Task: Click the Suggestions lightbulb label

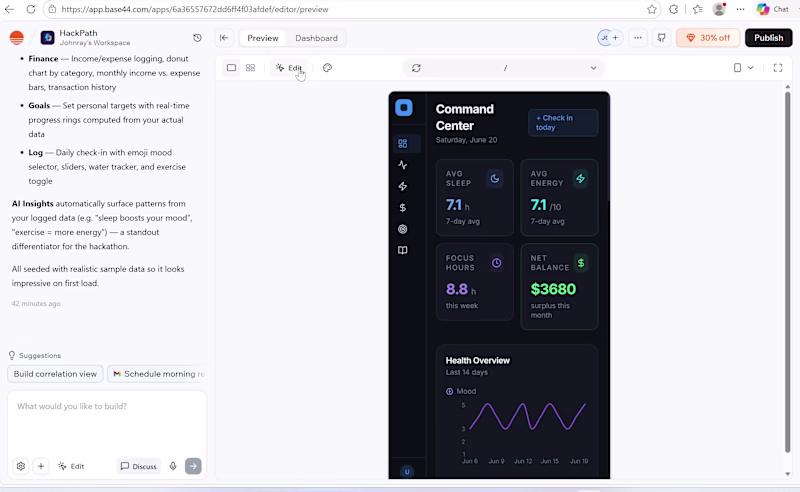Action: pos(35,355)
